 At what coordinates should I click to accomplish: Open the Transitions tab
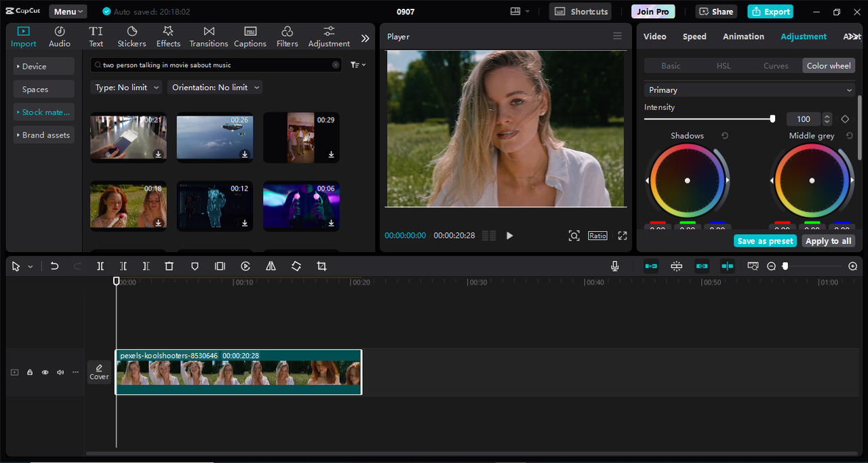click(x=209, y=37)
